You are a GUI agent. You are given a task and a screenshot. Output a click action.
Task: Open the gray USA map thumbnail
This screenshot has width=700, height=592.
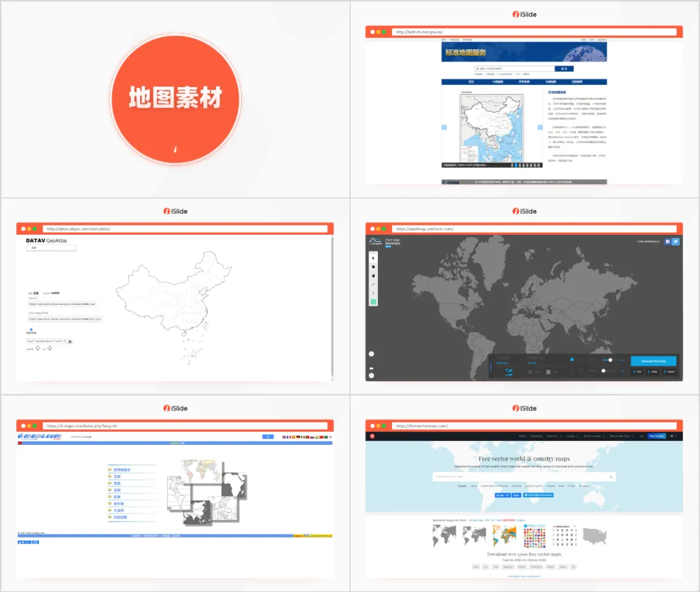pos(594,536)
